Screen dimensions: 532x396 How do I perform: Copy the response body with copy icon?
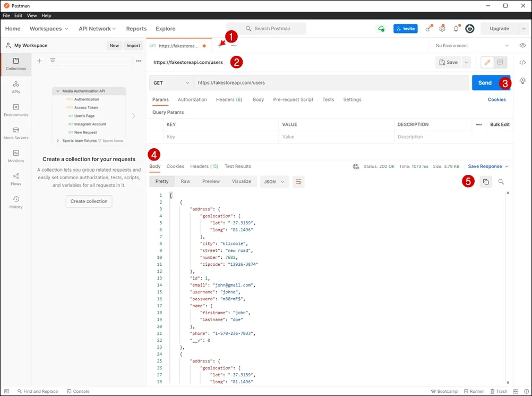pyautogui.click(x=485, y=182)
